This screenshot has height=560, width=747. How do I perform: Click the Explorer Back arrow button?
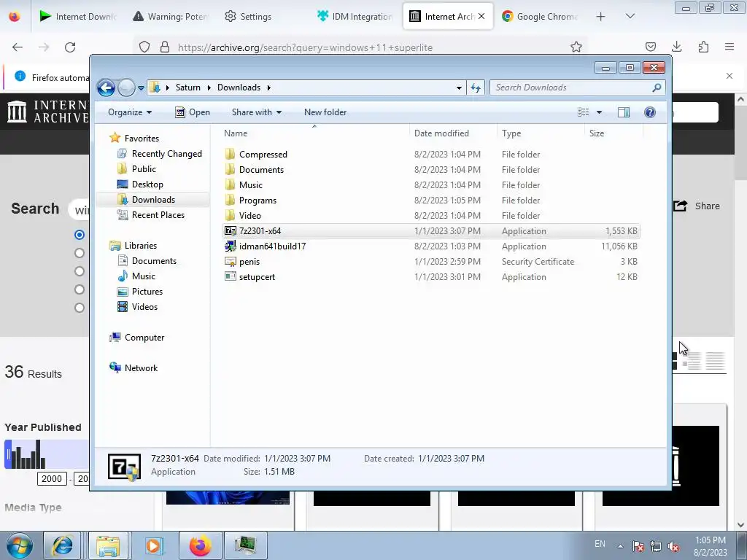106,87
